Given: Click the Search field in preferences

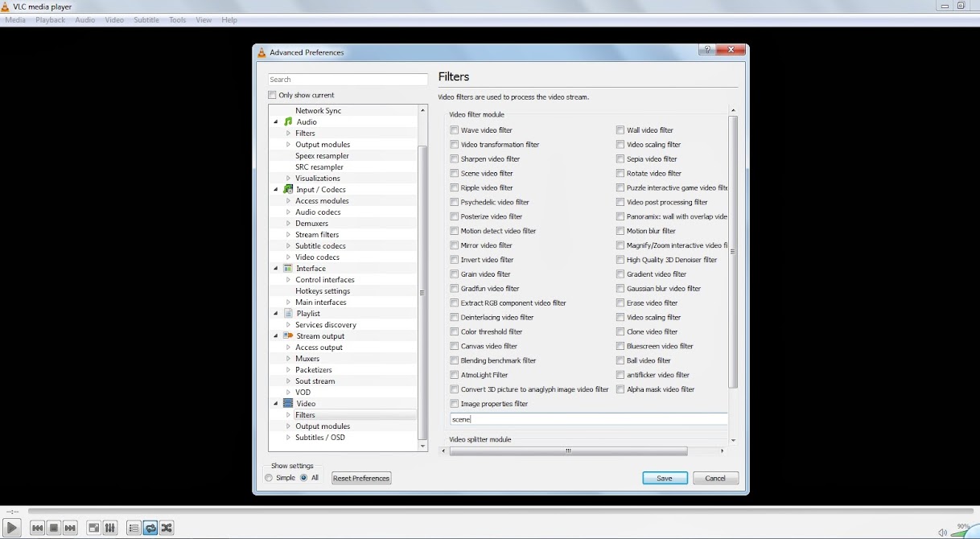Looking at the screenshot, I should (x=348, y=80).
